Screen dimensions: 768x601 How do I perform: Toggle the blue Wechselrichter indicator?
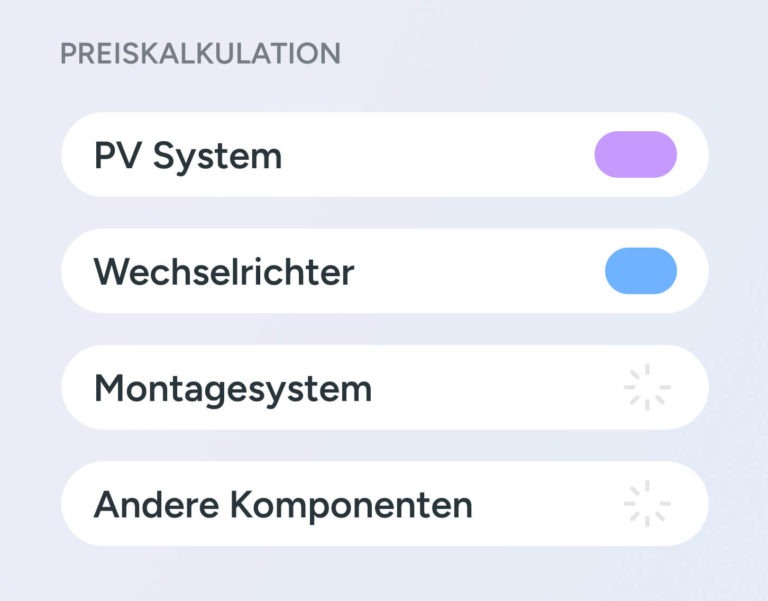pos(640,271)
